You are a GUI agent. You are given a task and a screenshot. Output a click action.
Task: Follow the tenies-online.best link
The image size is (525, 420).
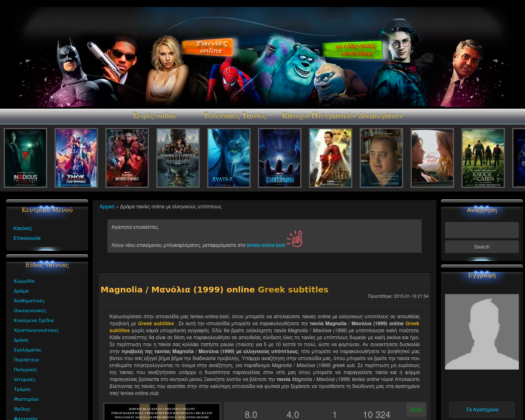(266, 245)
